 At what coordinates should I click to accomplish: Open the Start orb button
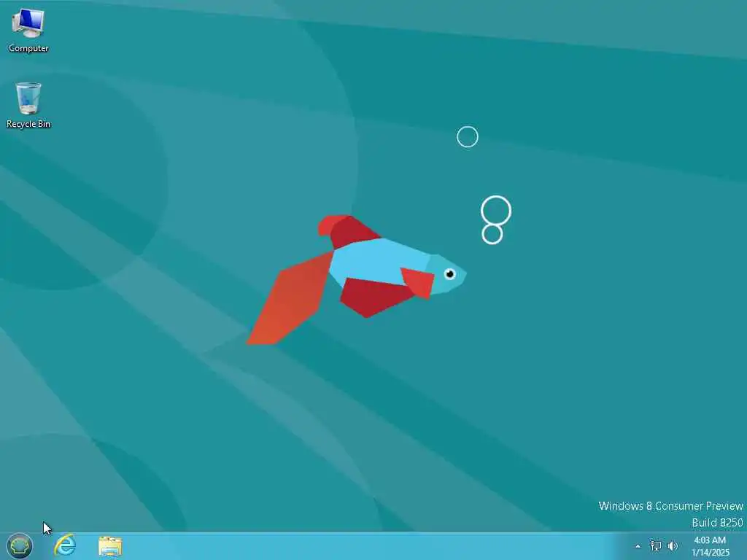pyautogui.click(x=20, y=545)
